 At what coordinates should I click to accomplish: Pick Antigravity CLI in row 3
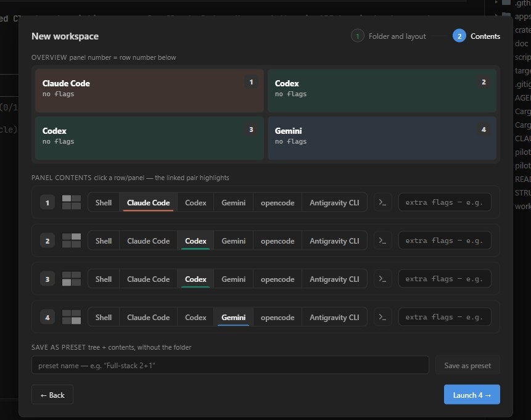point(334,279)
